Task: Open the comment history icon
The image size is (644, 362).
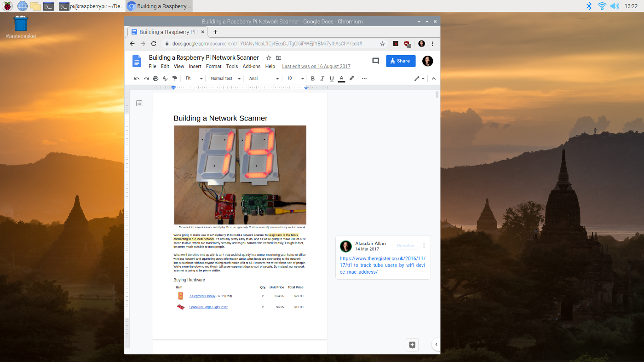Action: pos(375,61)
